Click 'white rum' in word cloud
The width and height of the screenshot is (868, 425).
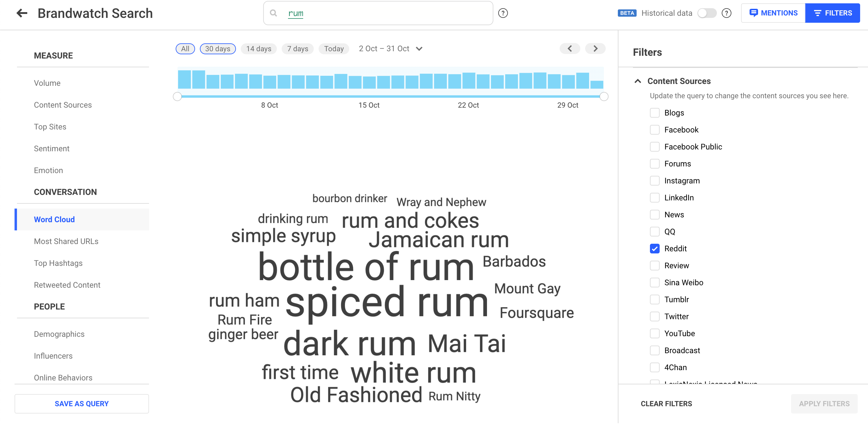point(413,373)
